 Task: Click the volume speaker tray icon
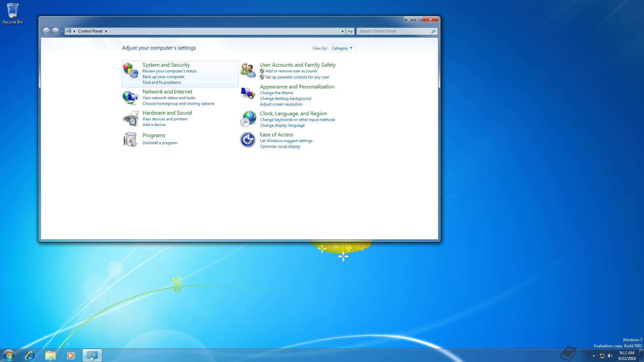610,356
